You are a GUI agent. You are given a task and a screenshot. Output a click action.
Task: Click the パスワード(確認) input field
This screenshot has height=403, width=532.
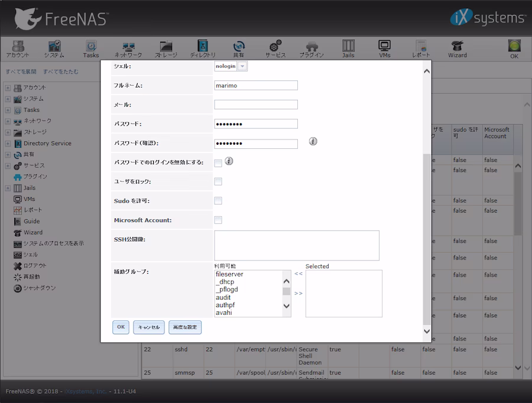pos(256,144)
